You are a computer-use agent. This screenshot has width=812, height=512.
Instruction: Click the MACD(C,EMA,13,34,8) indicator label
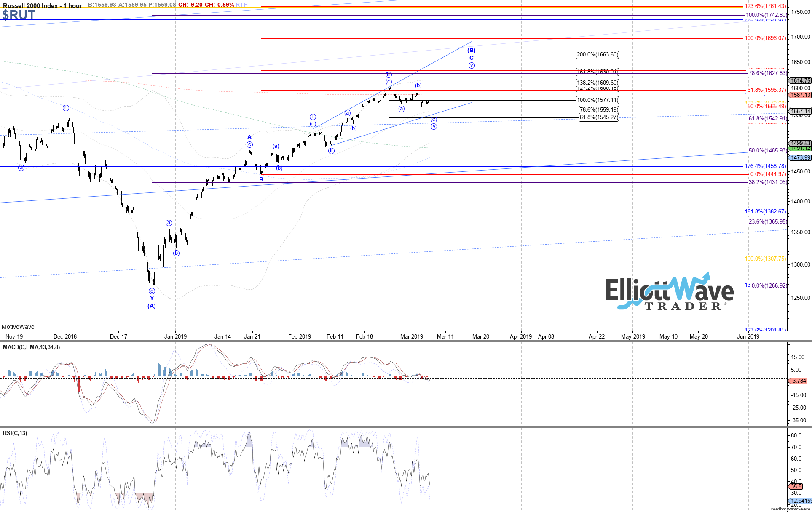tap(32, 347)
